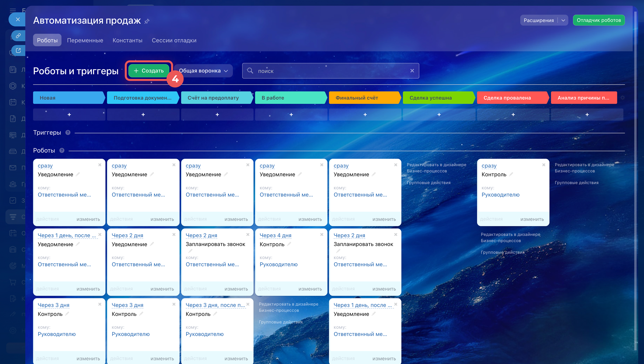Select the orange Финальный счёт stage
This screenshot has height=364, width=644.
[x=364, y=98]
